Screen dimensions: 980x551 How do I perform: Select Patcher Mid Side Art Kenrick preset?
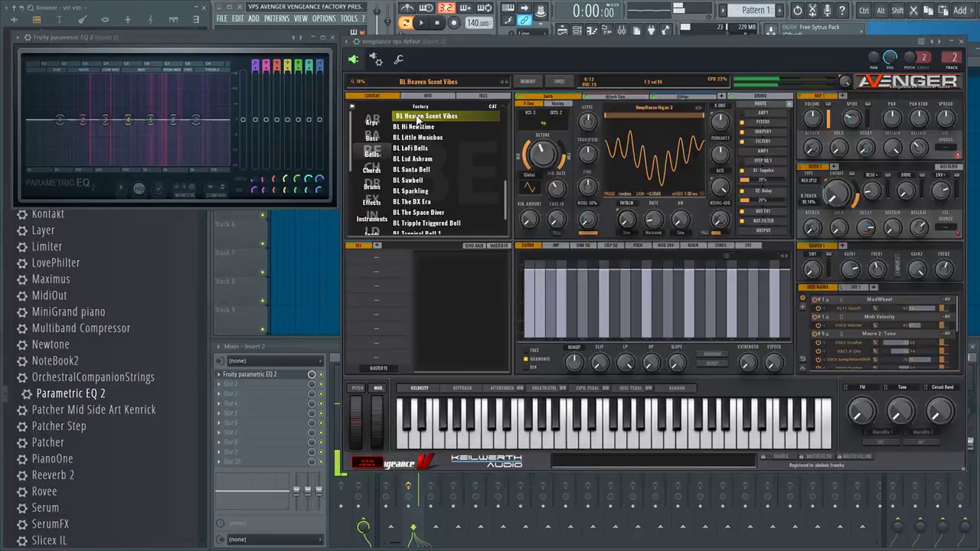(x=93, y=409)
